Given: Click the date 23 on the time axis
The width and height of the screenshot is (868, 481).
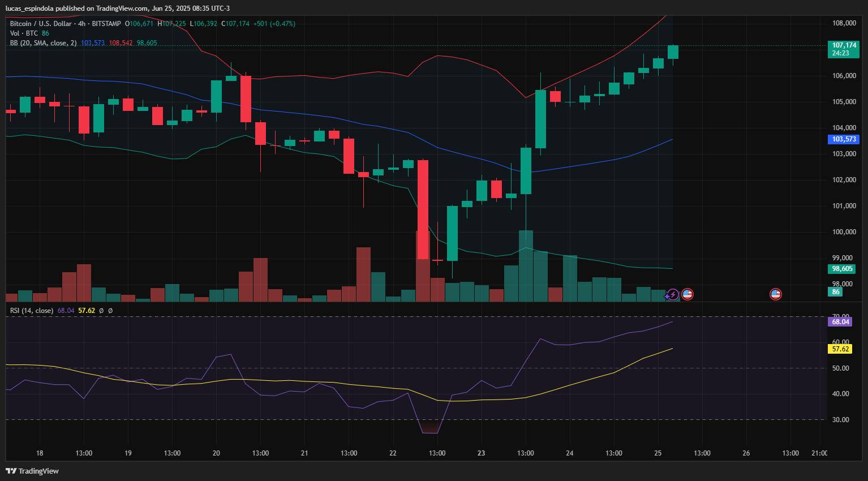Looking at the screenshot, I should coord(481,453).
